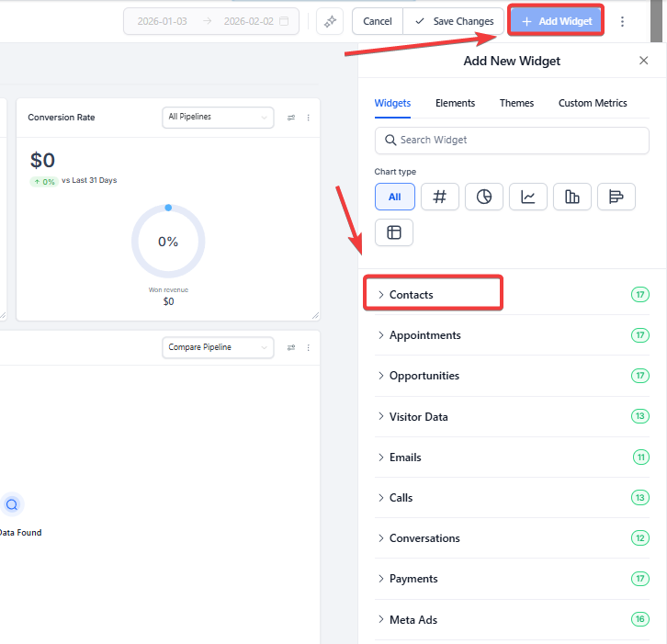The height and width of the screenshot is (644, 667).
Task: Choose the horizontal bar chart type
Action: coord(616,197)
